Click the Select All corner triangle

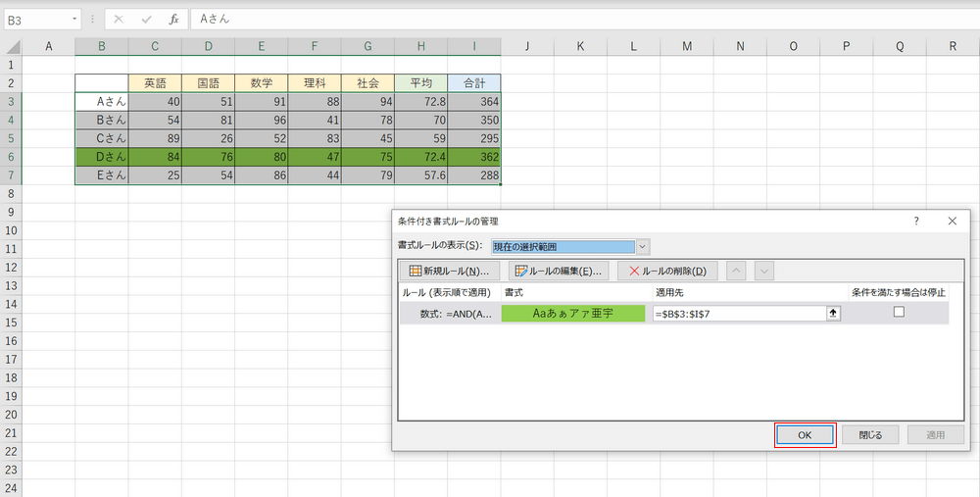11,46
